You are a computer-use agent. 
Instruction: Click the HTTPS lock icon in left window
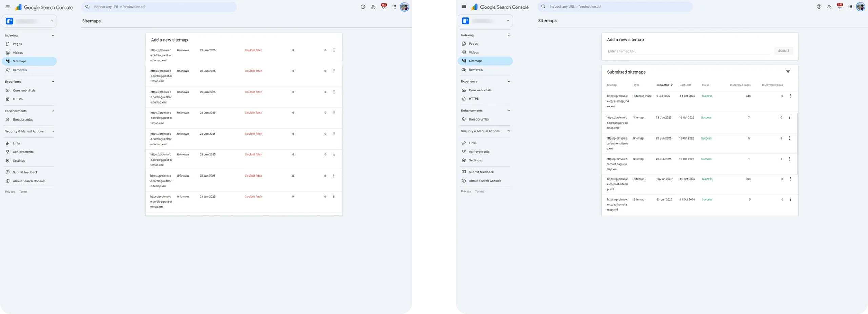tap(8, 99)
